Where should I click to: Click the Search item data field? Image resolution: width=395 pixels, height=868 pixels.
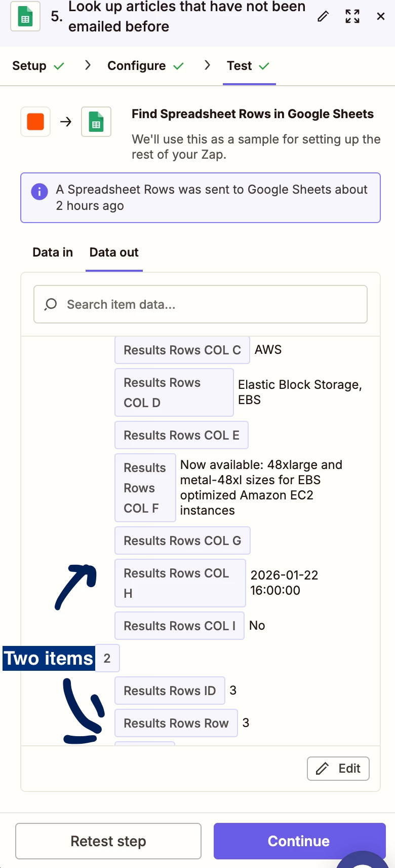tap(213, 304)
